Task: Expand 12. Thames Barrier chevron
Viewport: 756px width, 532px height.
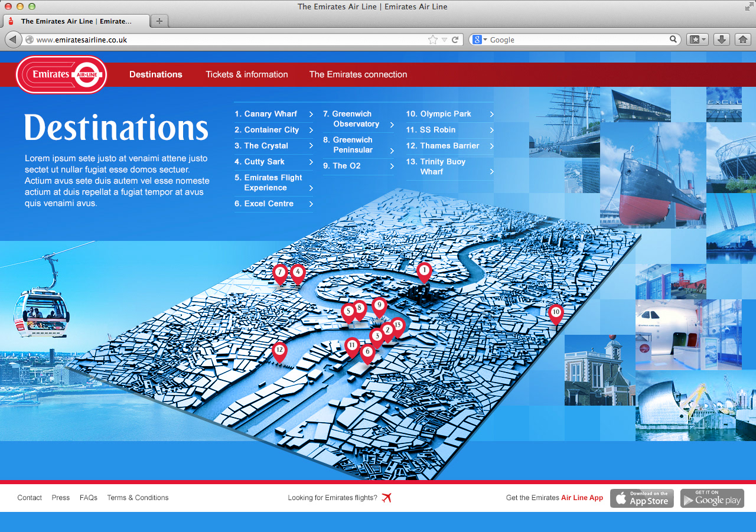Action: (491, 146)
